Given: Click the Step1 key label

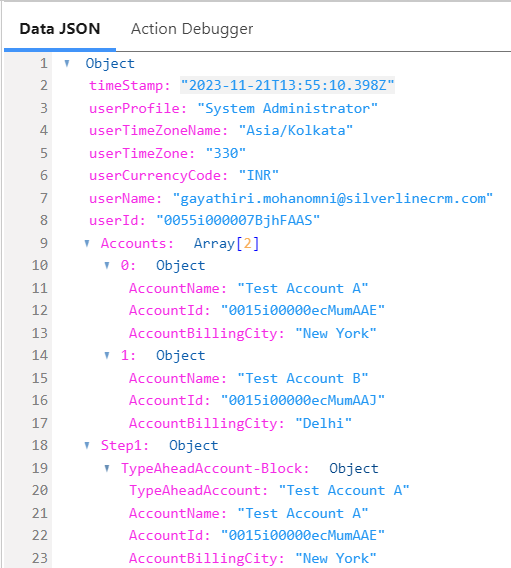Looking at the screenshot, I should point(125,445).
